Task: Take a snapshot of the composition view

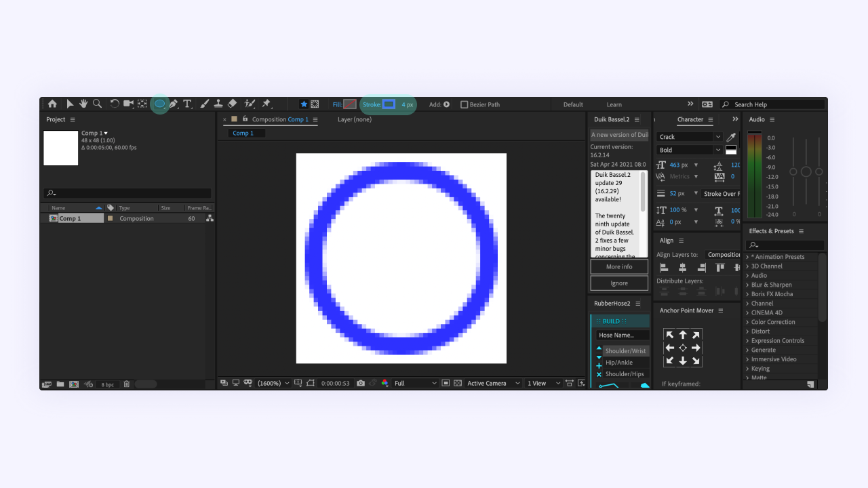Action: pyautogui.click(x=360, y=383)
